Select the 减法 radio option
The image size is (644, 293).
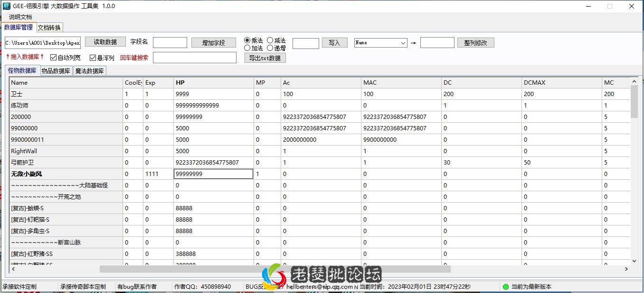[270, 40]
